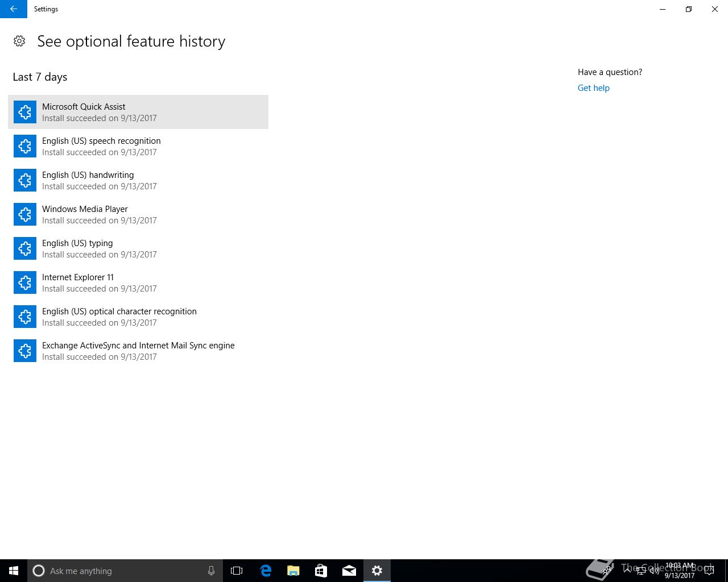Screen dimensions: 728x582
Task: Select the Internet Explorer 11 entry
Action: [138, 282]
